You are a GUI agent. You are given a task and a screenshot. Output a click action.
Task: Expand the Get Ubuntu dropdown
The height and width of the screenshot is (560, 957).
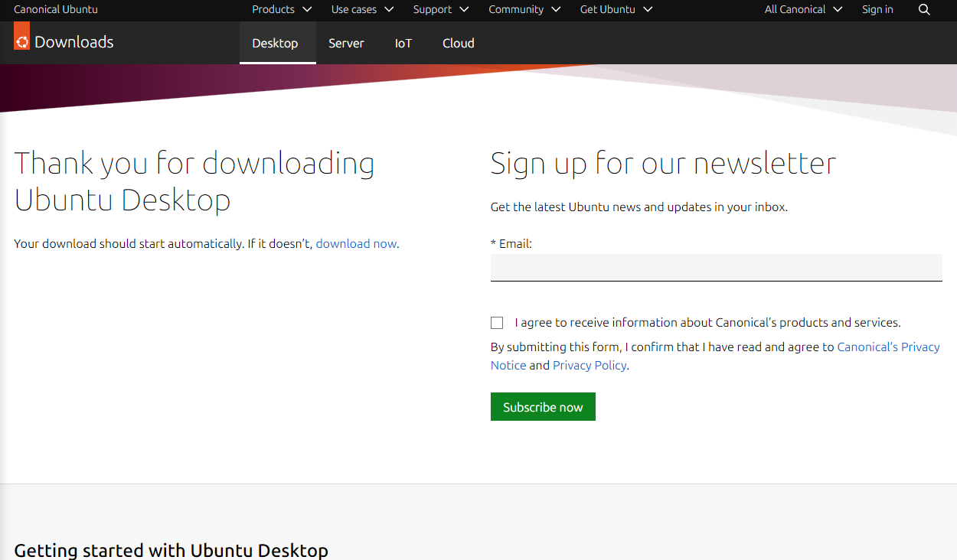(x=616, y=10)
